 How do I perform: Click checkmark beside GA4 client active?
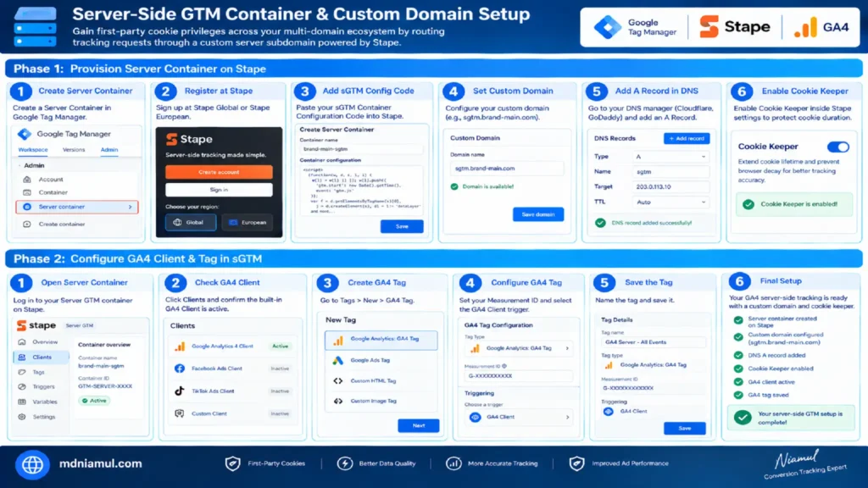tap(738, 382)
